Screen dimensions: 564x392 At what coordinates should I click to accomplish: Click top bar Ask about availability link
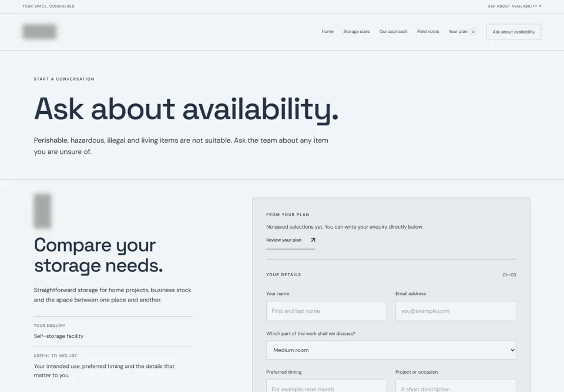(515, 6)
